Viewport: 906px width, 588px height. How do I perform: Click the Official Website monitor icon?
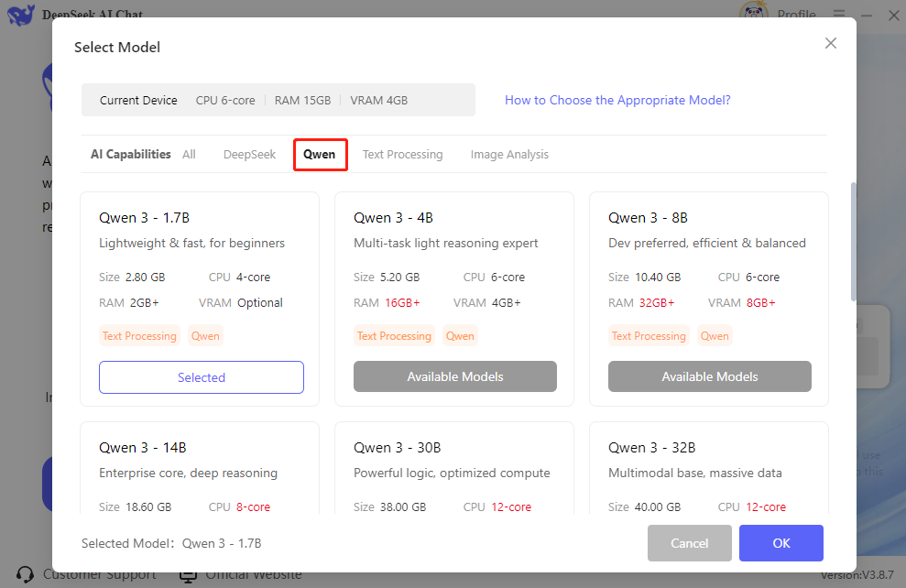click(188, 575)
